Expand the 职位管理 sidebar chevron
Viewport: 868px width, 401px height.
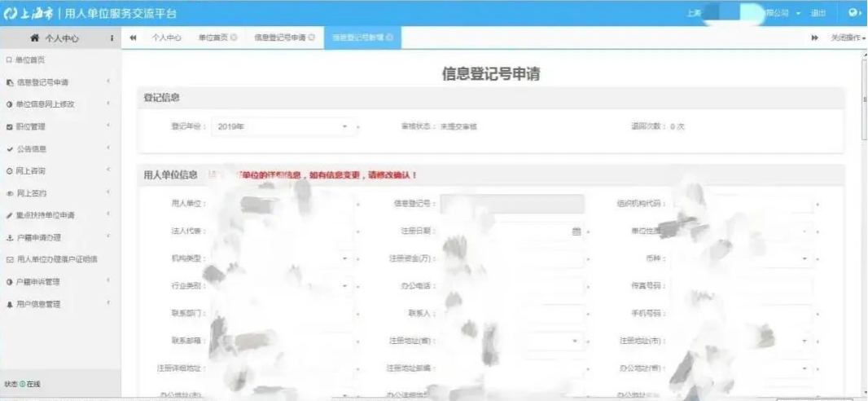[x=108, y=126]
